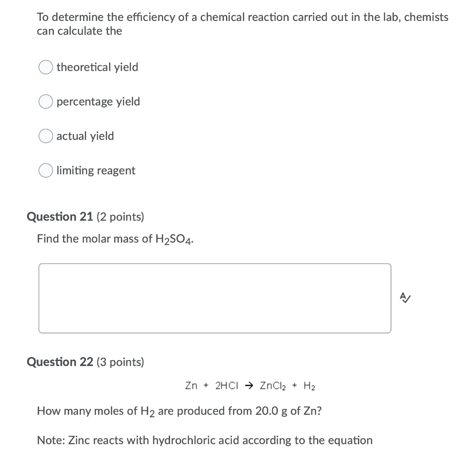Click the Question 22 heading

tap(60, 362)
